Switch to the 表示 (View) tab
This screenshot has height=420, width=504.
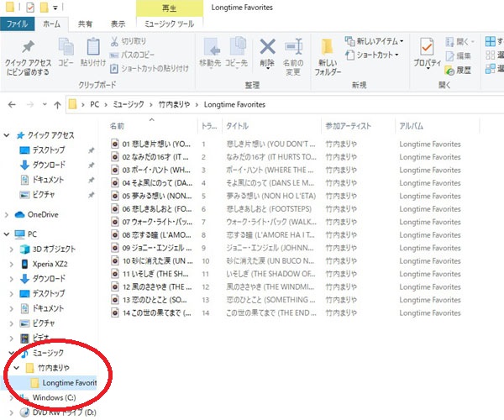tap(118, 24)
